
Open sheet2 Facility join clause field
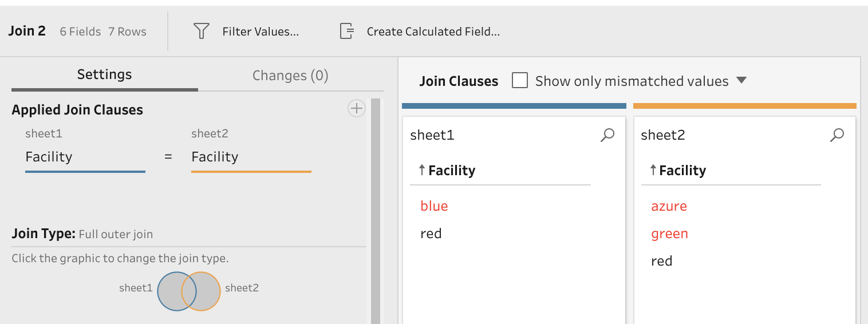(251, 157)
